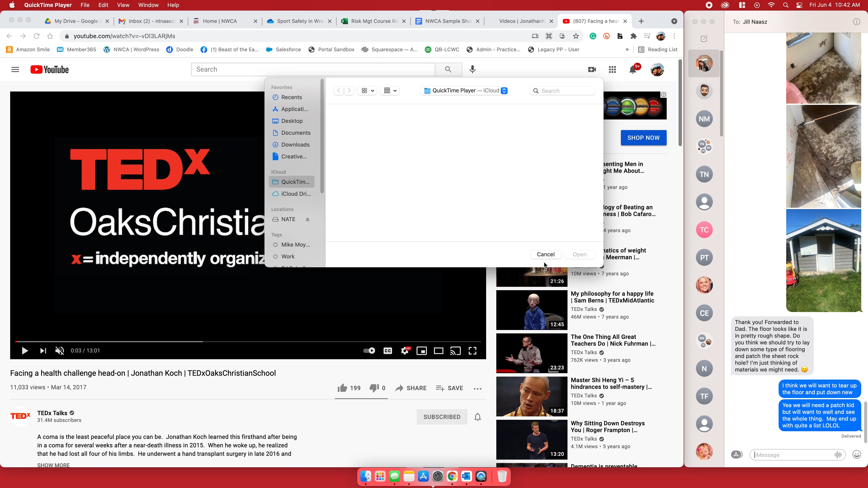The height and width of the screenshot is (488, 868).
Task: Enter full screen mode icon
Action: tap(472, 351)
